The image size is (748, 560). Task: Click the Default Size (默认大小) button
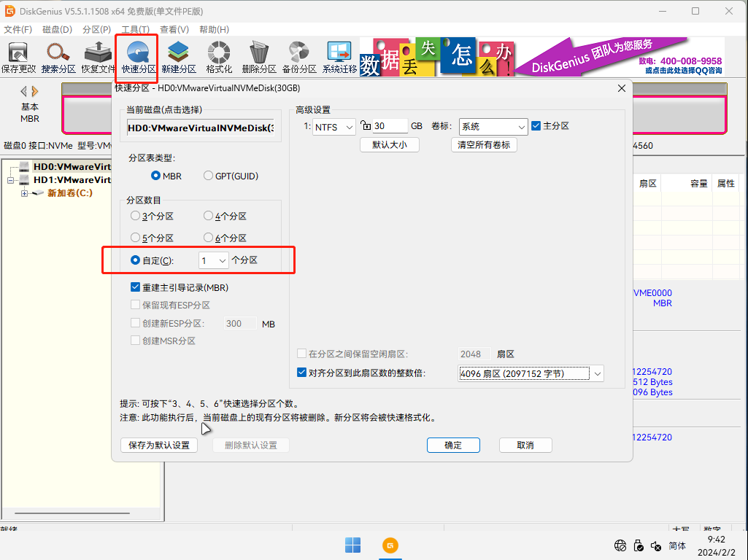coord(389,145)
